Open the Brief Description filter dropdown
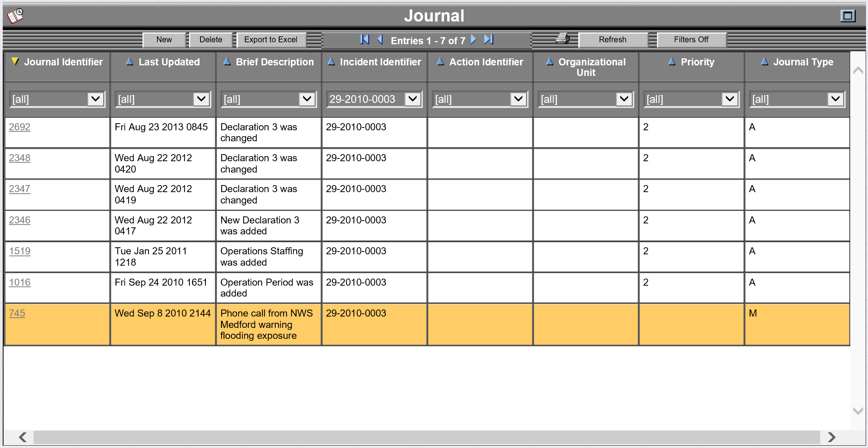868x448 pixels. click(307, 99)
